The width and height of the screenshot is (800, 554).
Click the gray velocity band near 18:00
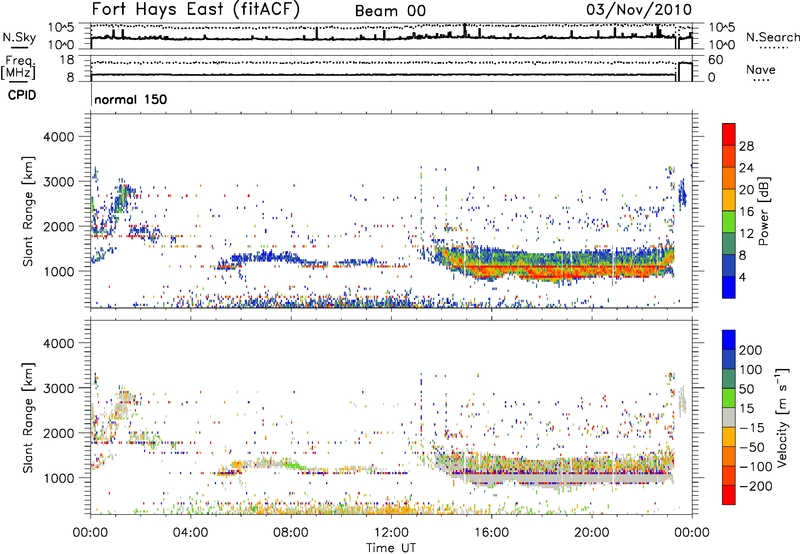click(x=541, y=478)
